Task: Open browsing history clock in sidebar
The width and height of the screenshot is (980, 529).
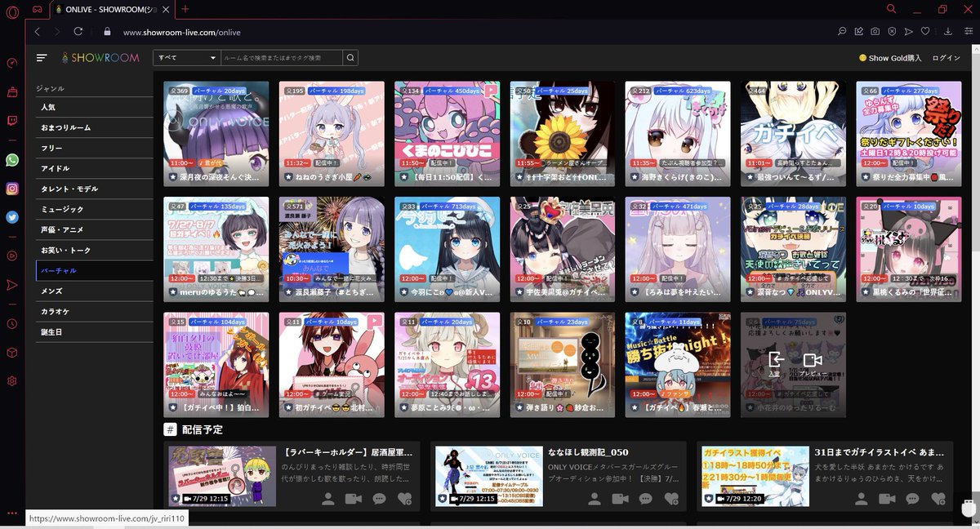Action: [12, 324]
